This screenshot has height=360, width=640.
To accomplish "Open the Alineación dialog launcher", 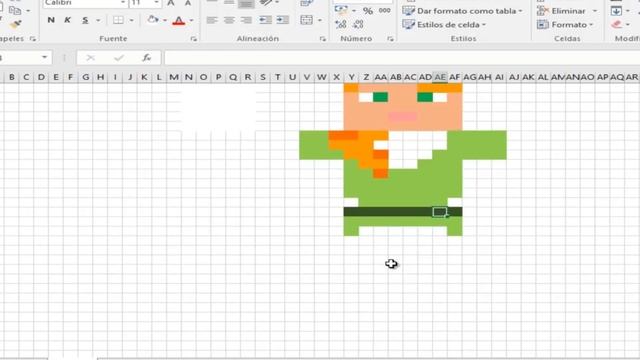I will click(323, 39).
